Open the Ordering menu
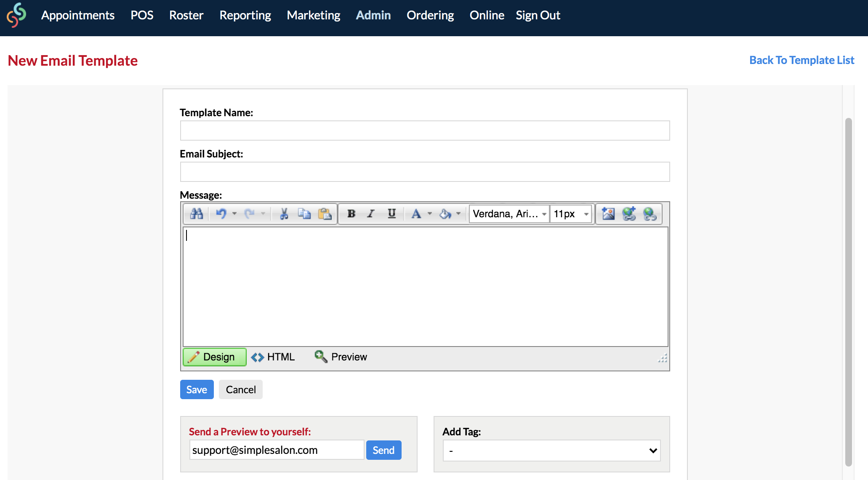The width and height of the screenshot is (868, 480). click(430, 16)
